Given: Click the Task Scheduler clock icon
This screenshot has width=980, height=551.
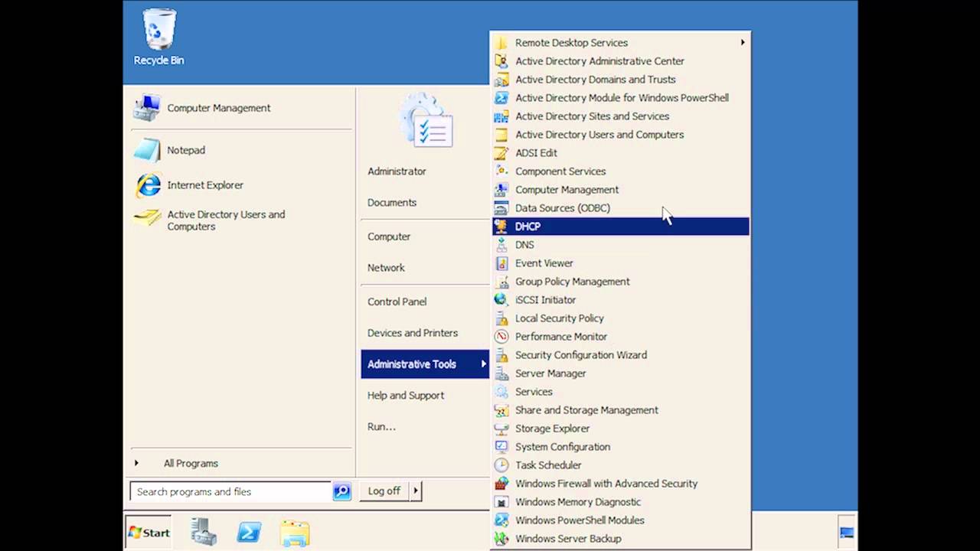Looking at the screenshot, I should [501, 465].
